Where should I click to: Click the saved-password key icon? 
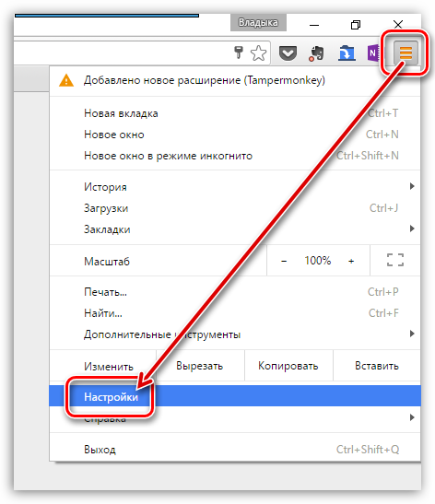(239, 53)
